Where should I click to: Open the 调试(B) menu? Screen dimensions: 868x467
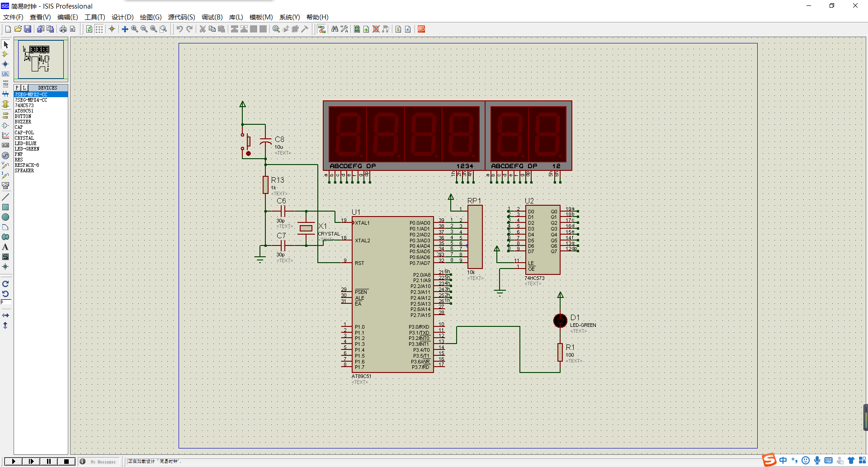coord(212,17)
